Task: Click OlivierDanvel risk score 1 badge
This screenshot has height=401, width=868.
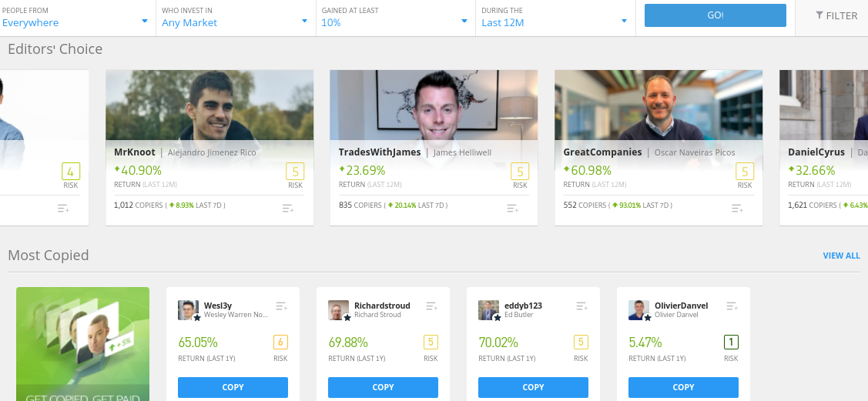Action: point(731,343)
